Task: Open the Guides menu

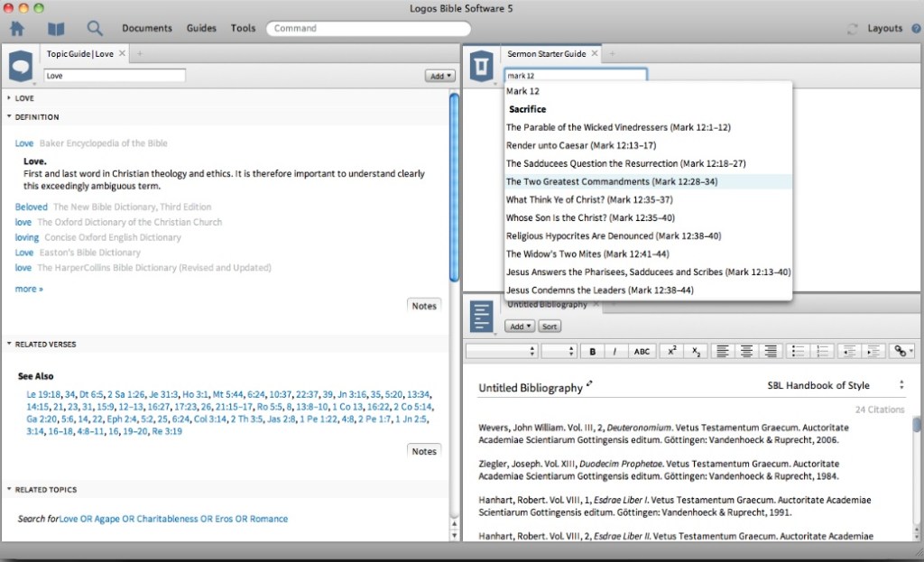Action: pos(201,28)
